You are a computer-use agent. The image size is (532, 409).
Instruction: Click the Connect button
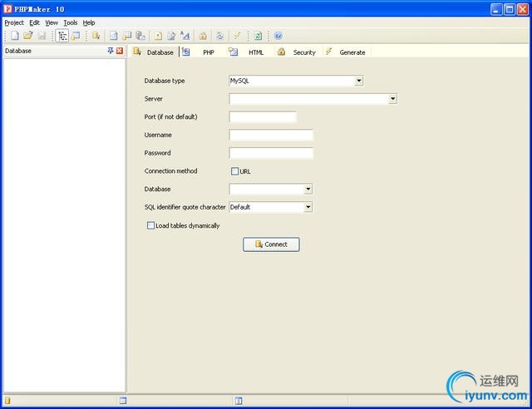[271, 244]
